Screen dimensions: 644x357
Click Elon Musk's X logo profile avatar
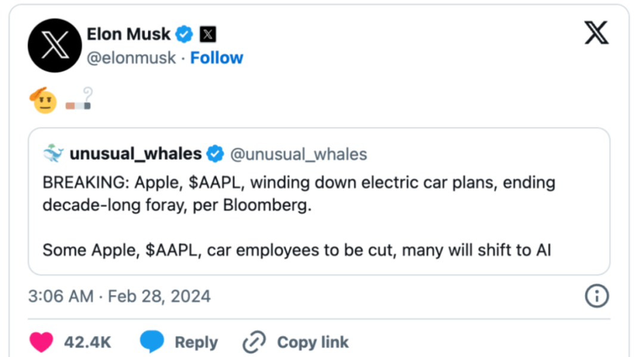(x=55, y=46)
